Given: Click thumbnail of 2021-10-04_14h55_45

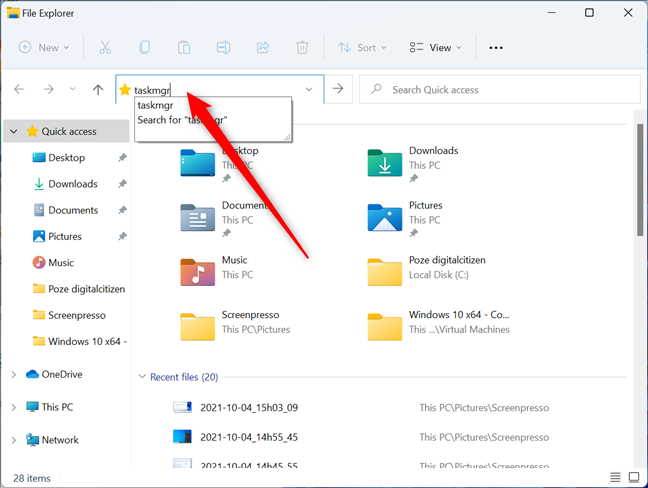Looking at the screenshot, I should 182,436.
